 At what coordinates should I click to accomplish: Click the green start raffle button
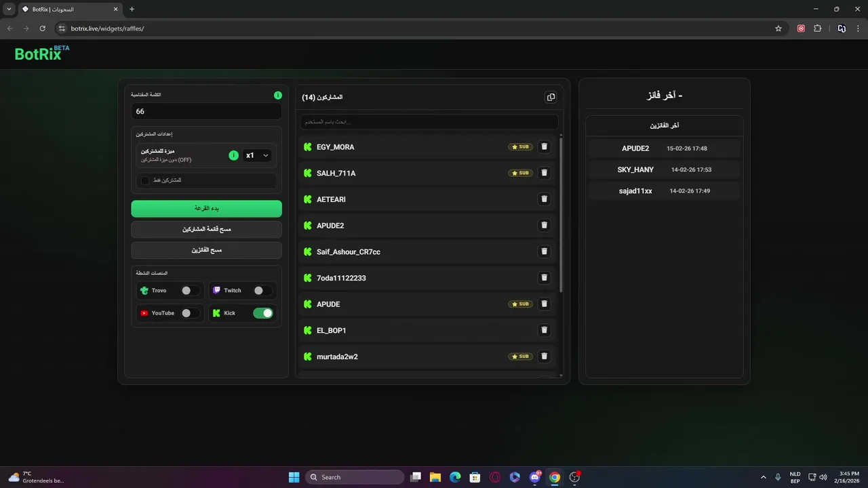tap(206, 209)
